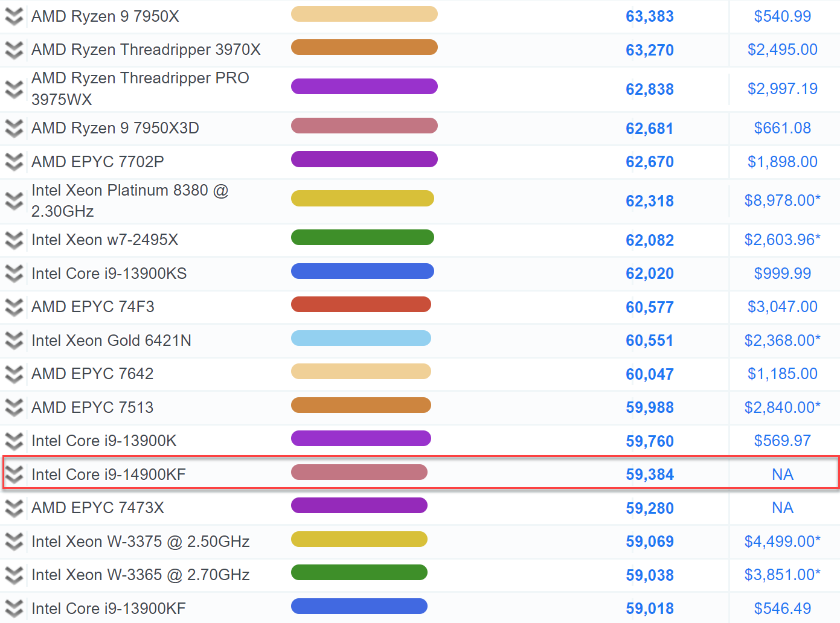Viewport: 840px width, 623px height.
Task: Click the green bar for Xeon w7-2495X
Action: pyautogui.click(x=362, y=237)
